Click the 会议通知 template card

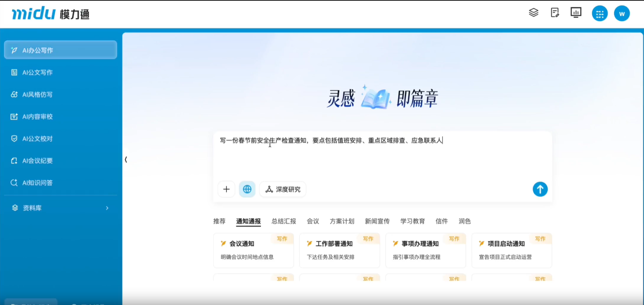[x=253, y=250]
